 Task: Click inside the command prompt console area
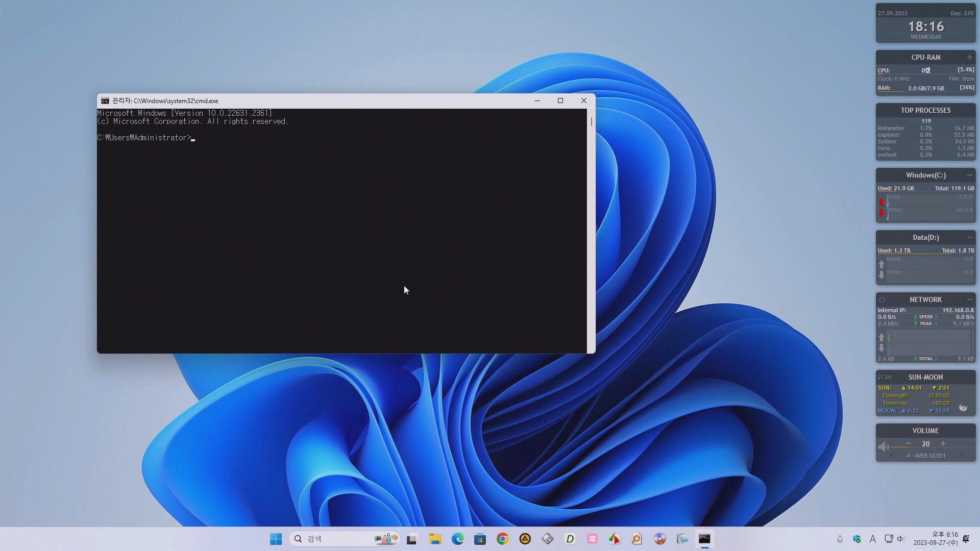point(341,231)
